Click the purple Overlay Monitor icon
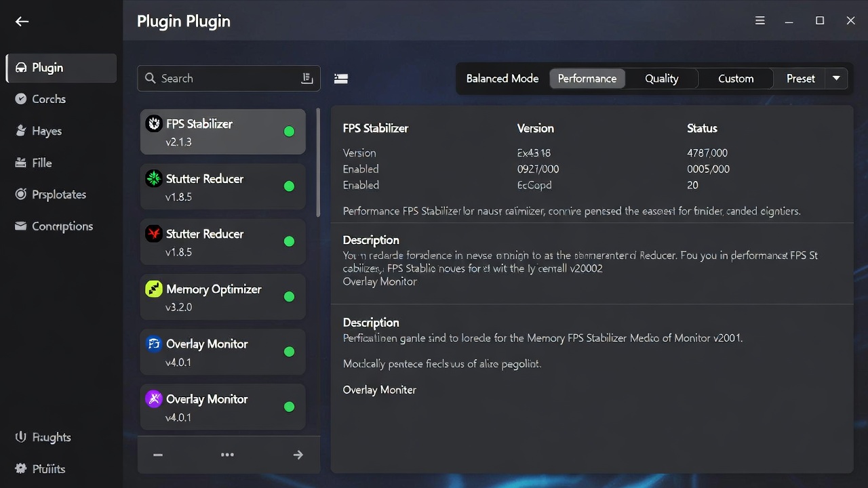The height and width of the screenshot is (488, 868). [154, 399]
